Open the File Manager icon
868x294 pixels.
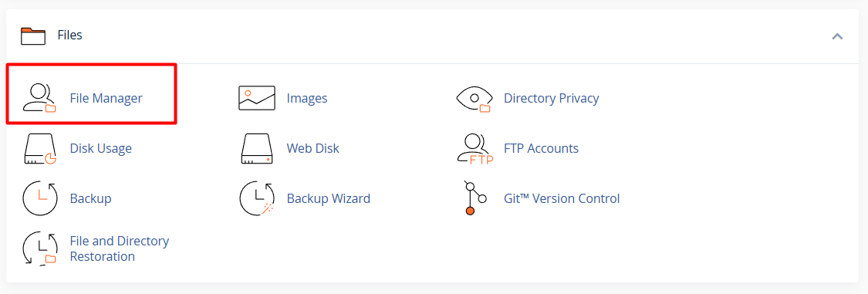[39, 98]
